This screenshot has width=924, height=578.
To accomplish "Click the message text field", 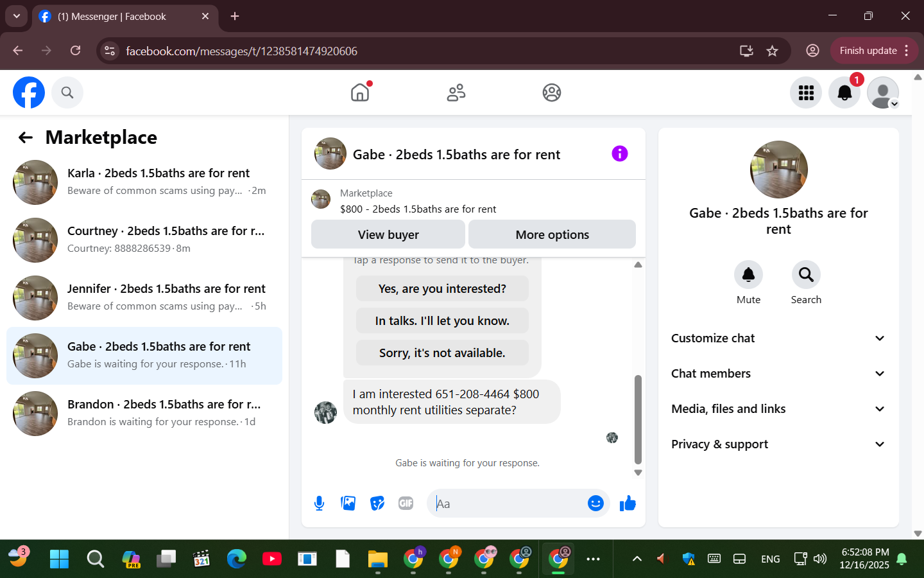I will 507,504.
